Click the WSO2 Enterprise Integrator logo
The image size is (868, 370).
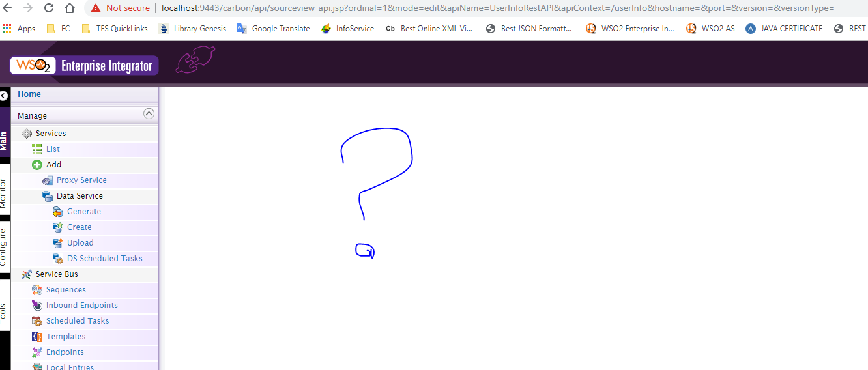click(x=84, y=65)
